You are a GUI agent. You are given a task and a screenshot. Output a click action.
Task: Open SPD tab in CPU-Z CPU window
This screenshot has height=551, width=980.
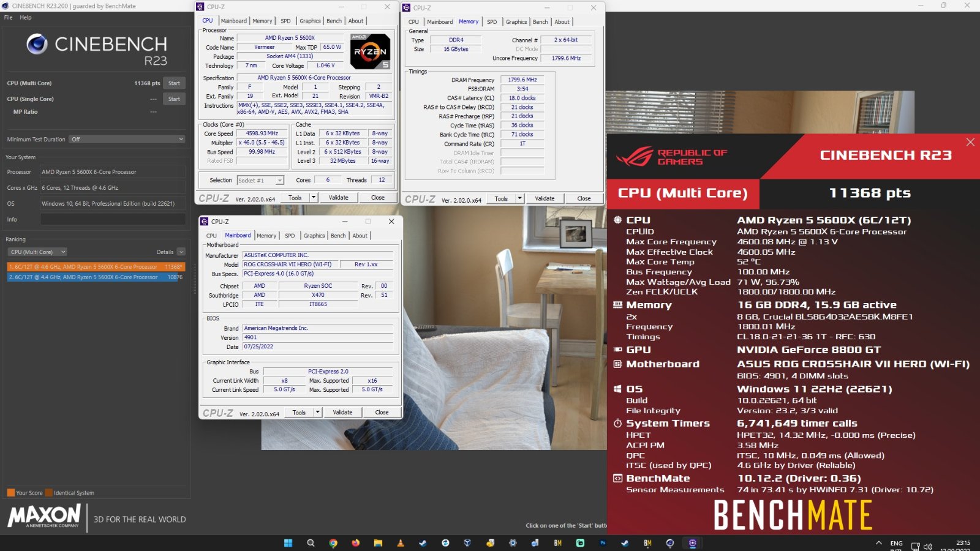tap(286, 21)
